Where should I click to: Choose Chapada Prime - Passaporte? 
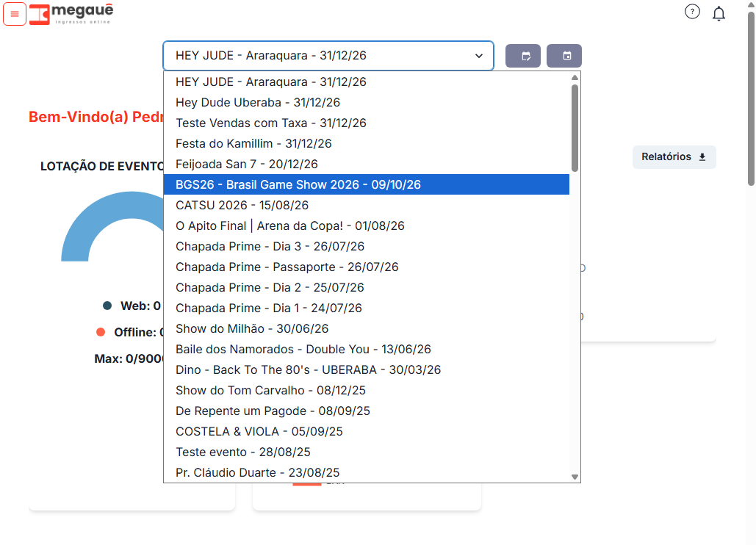click(367, 267)
